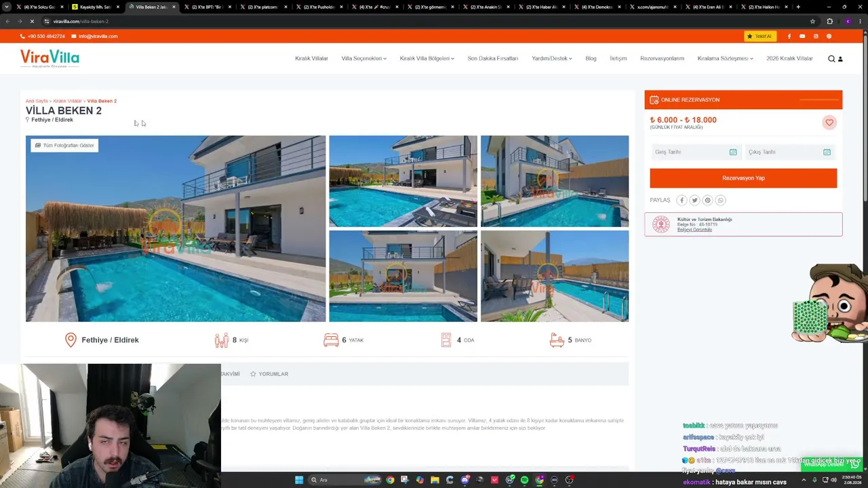
Task: Open Facebook icon in orange top bar
Action: [789, 36]
